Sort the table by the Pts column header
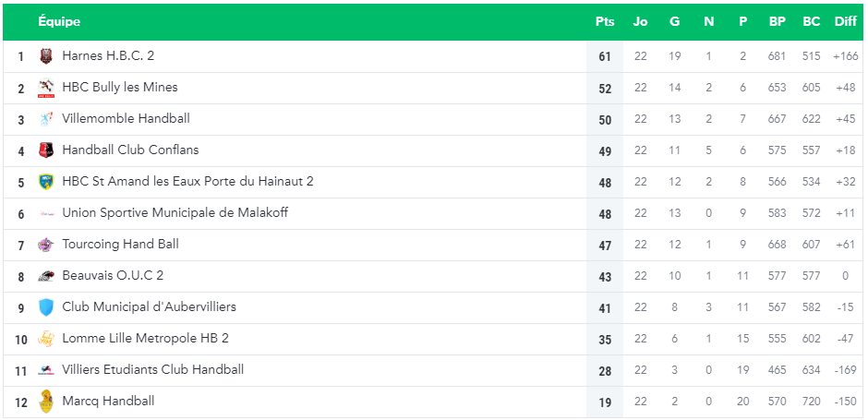The height and width of the screenshot is (420, 868). pos(605,21)
